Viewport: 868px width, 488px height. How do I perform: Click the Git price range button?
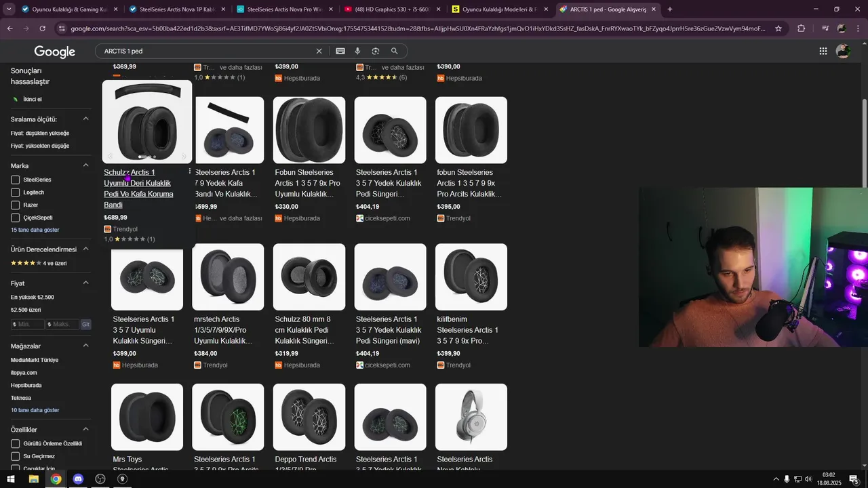point(85,325)
